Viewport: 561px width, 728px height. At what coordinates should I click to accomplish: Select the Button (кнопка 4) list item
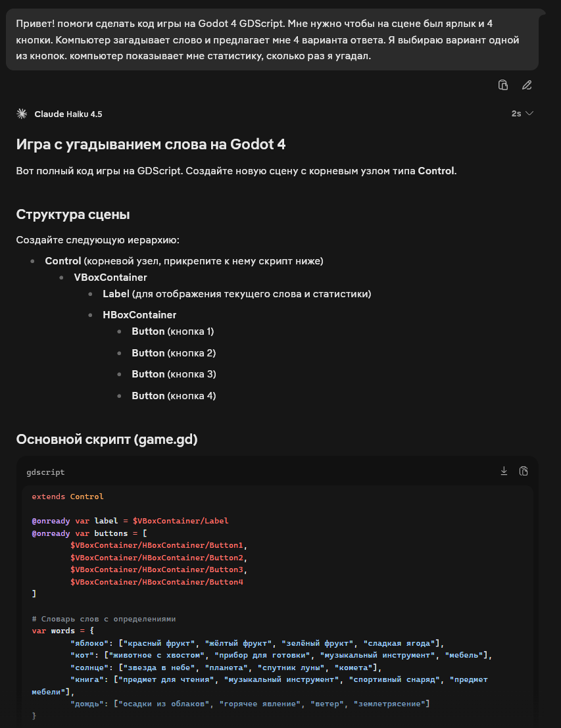click(x=174, y=396)
